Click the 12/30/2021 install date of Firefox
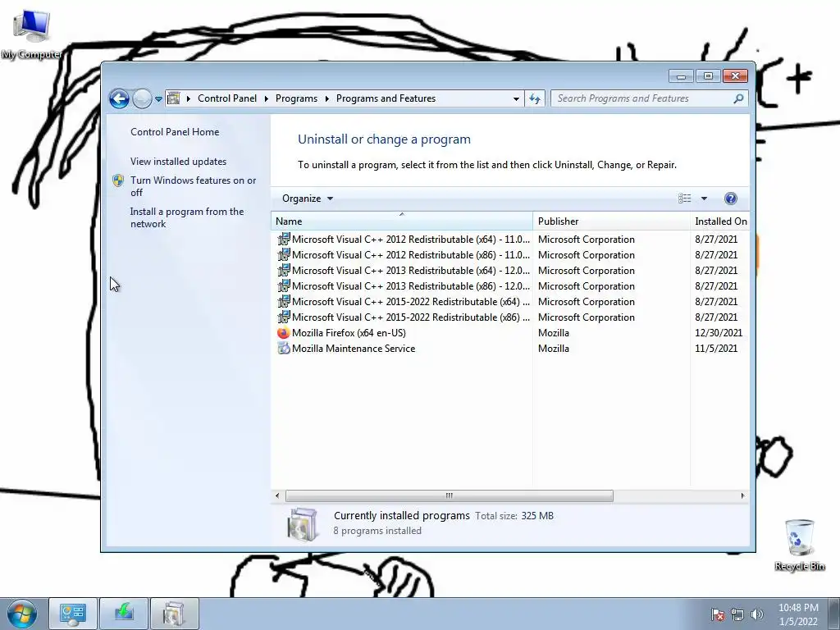This screenshot has width=840, height=630. pyautogui.click(x=719, y=333)
